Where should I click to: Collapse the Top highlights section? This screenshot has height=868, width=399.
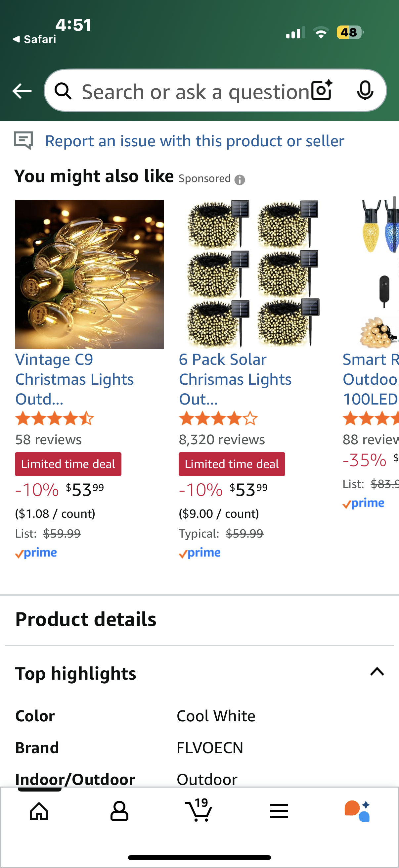[377, 672]
